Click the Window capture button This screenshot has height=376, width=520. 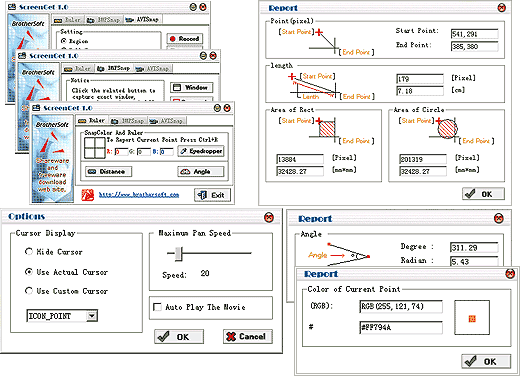pos(191,88)
